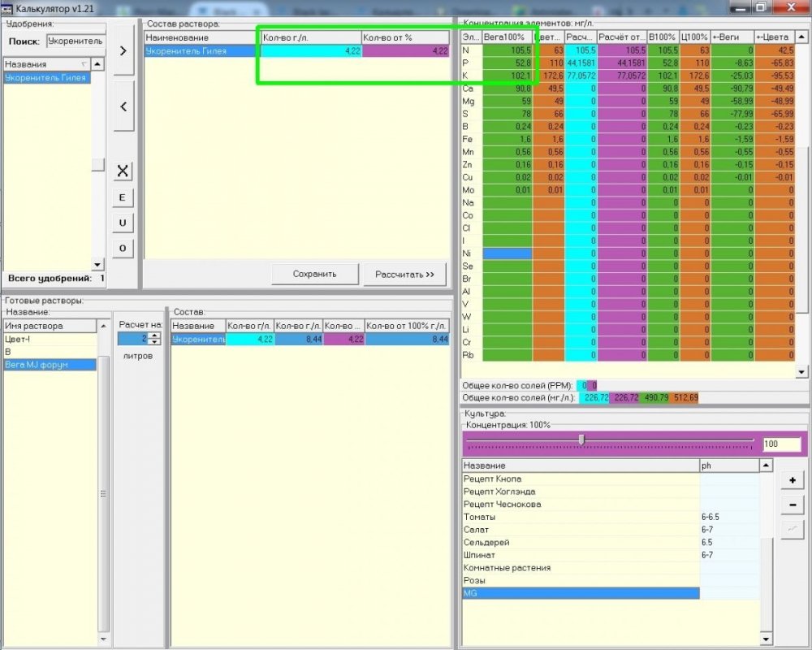
Task: Click the purple 4,22 percent cell
Action: pos(405,51)
